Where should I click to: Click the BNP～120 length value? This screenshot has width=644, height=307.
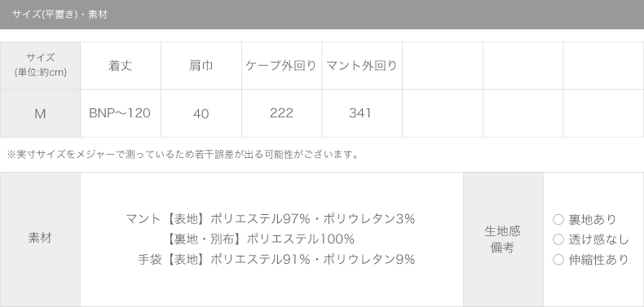[x=120, y=113]
